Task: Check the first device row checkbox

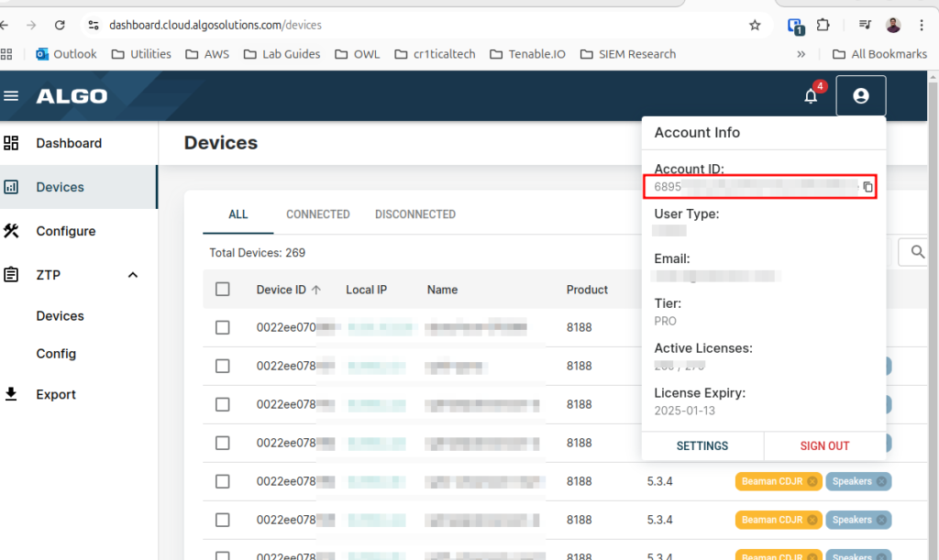Action: [x=222, y=327]
